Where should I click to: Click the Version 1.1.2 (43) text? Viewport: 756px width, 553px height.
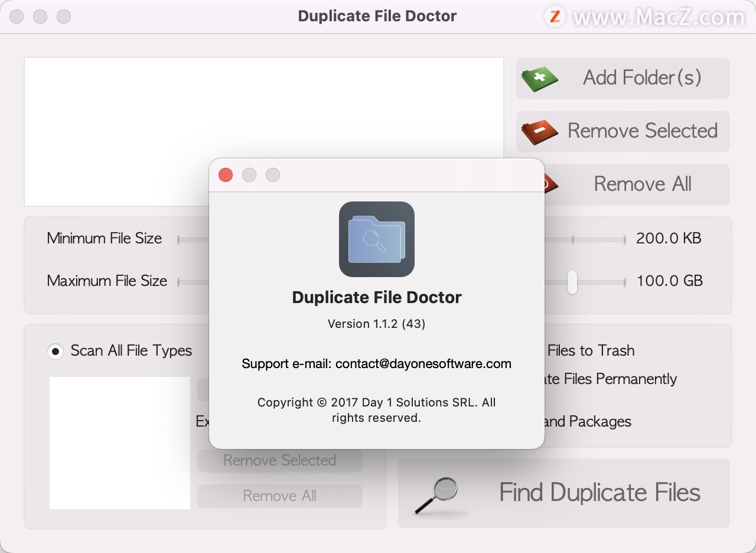[377, 324]
